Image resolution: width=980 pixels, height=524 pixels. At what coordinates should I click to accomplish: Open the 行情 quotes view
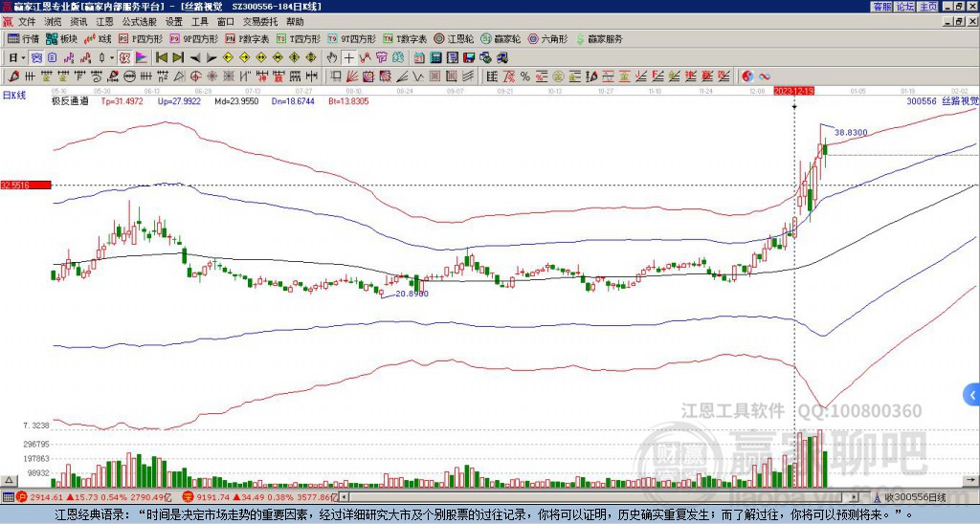click(x=23, y=38)
